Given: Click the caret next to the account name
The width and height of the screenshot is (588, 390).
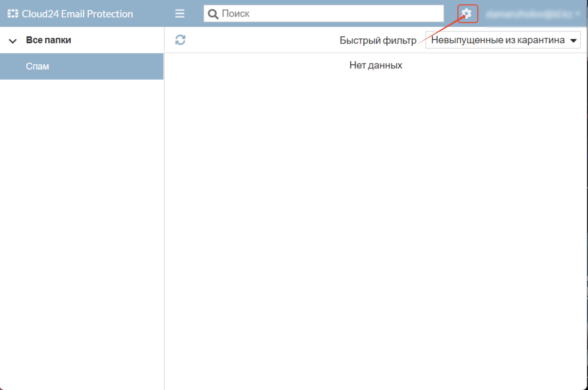Looking at the screenshot, I should coord(578,14).
